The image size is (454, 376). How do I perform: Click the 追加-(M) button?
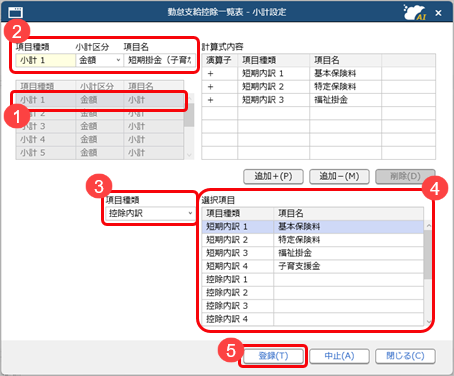[x=339, y=176]
